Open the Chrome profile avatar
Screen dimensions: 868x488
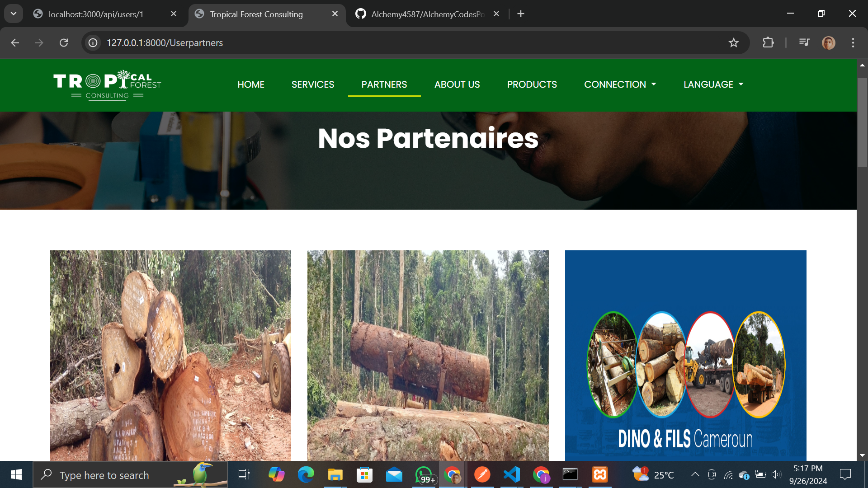coord(828,43)
